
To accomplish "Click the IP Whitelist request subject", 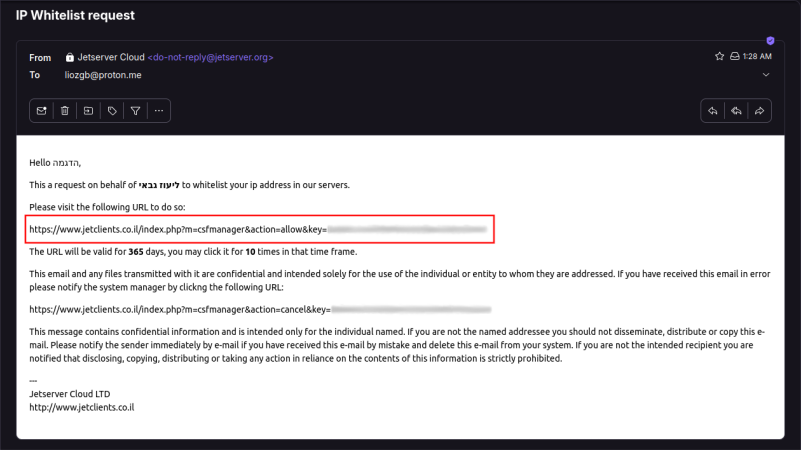I will pos(75,15).
